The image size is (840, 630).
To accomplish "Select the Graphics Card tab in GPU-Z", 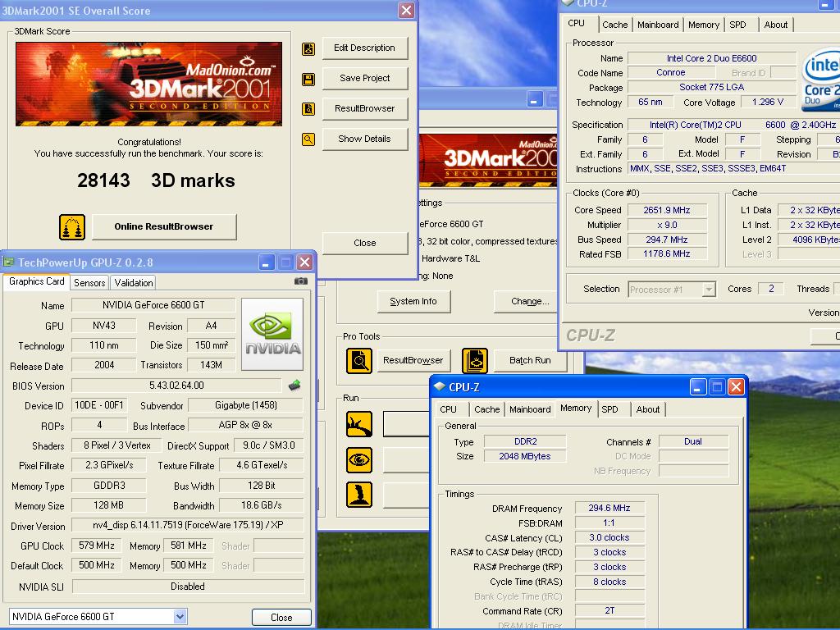I will point(36,282).
